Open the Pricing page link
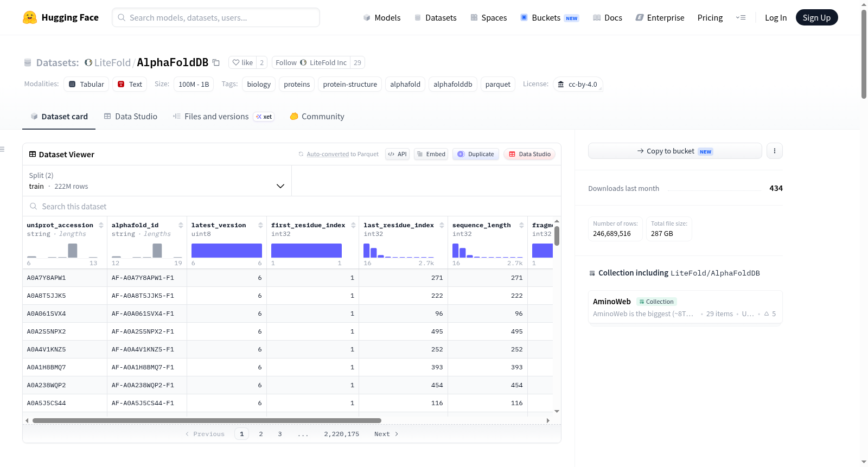The height and width of the screenshot is (467, 868). click(x=710, y=17)
